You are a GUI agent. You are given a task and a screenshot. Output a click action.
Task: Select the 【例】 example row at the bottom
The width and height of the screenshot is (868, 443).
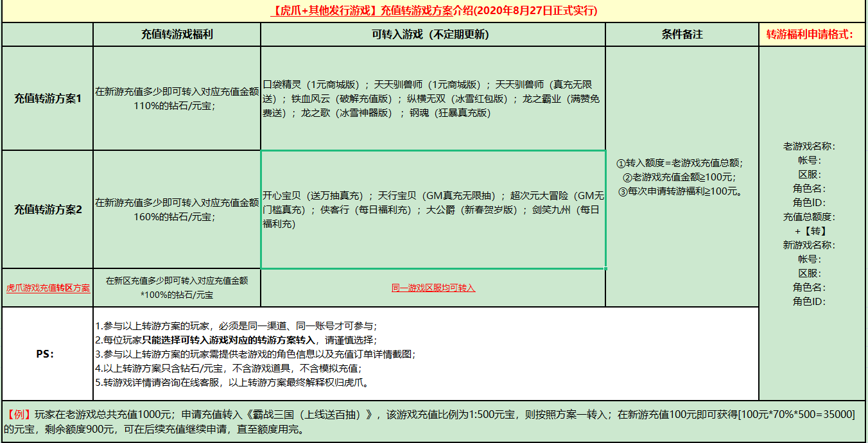point(433,421)
